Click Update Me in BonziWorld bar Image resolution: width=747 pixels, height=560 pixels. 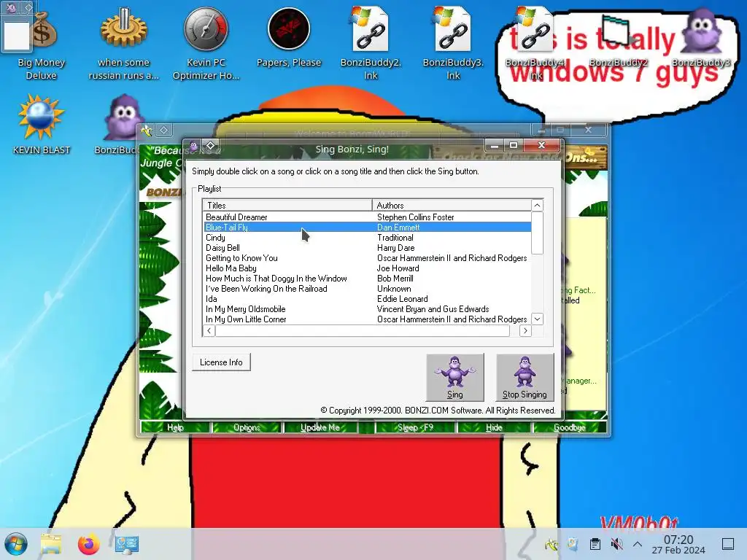[320, 427]
